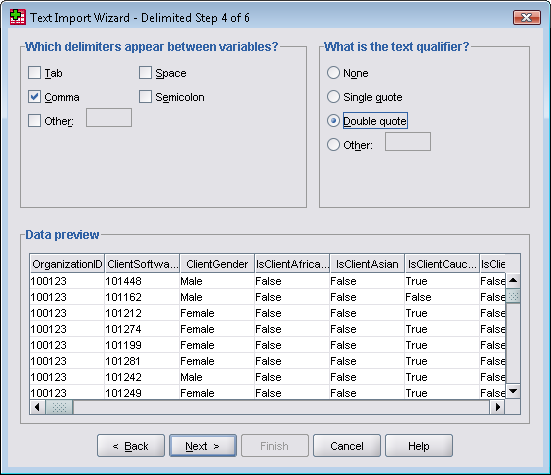Select the Other text qualifier radio button
Viewport: 551px width, 475px height.
pyautogui.click(x=333, y=144)
